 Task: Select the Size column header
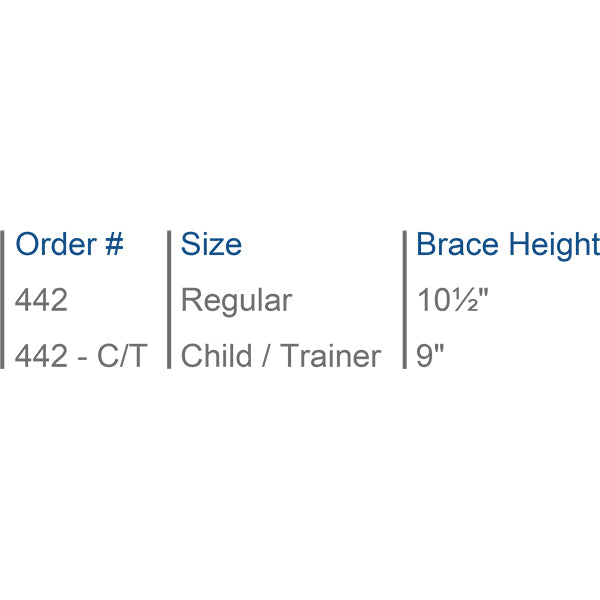211,244
